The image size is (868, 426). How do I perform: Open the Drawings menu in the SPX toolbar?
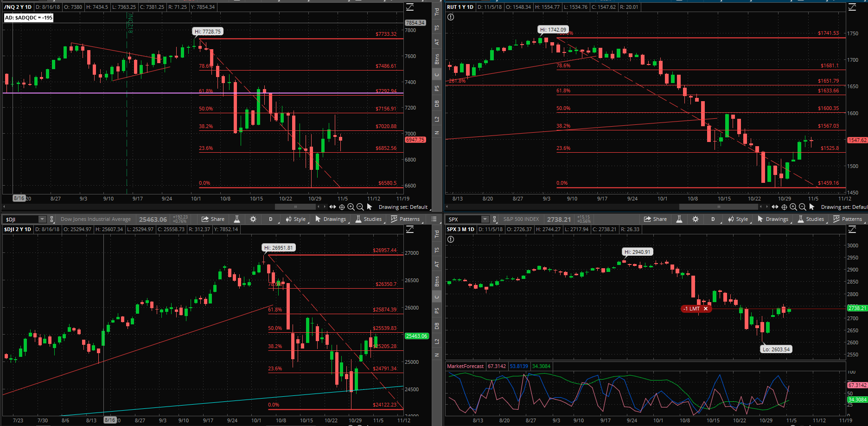coord(773,219)
